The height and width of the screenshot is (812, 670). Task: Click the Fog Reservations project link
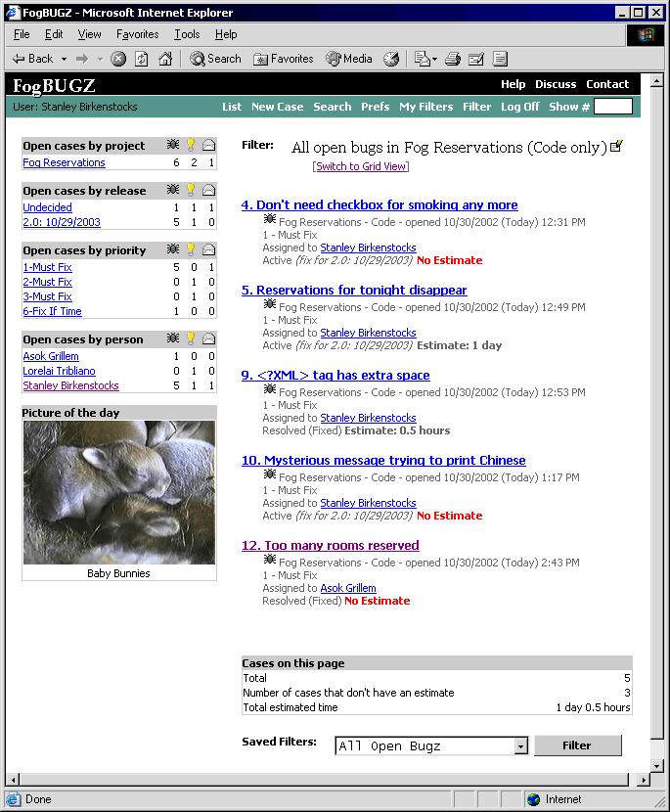coord(64,162)
